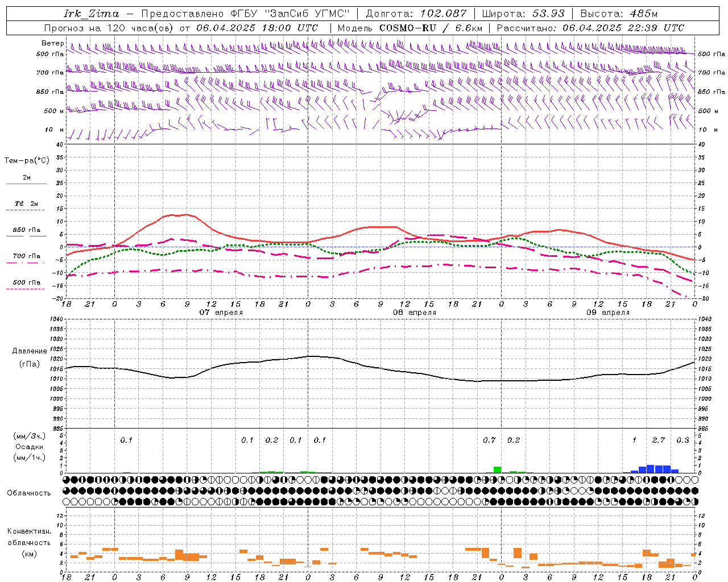728x582 pixels.
Task: Click the "09 апреля" date label
Action: point(608,313)
